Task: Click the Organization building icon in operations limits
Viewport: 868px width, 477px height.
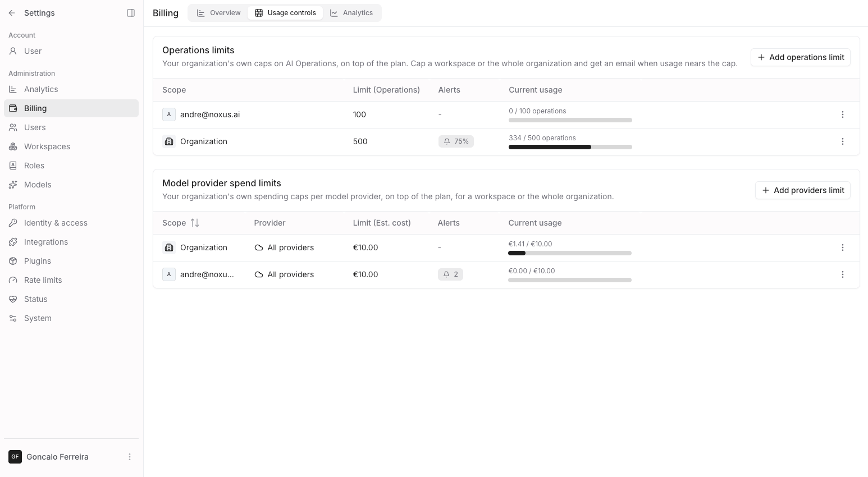Action: click(x=169, y=141)
